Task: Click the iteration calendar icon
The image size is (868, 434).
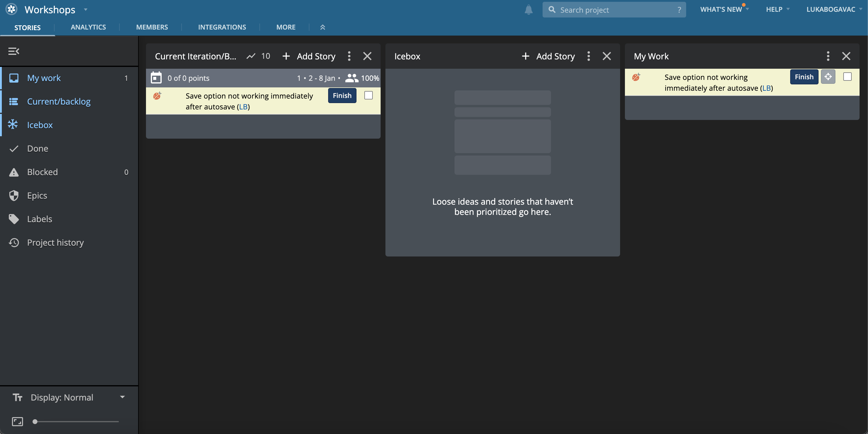Action: tap(156, 78)
